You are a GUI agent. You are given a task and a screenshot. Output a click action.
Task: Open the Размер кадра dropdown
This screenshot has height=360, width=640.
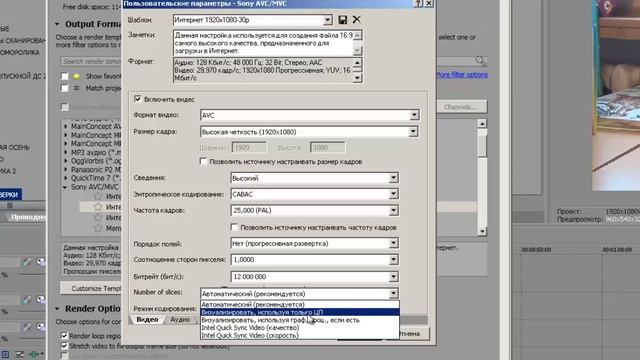coord(413,132)
